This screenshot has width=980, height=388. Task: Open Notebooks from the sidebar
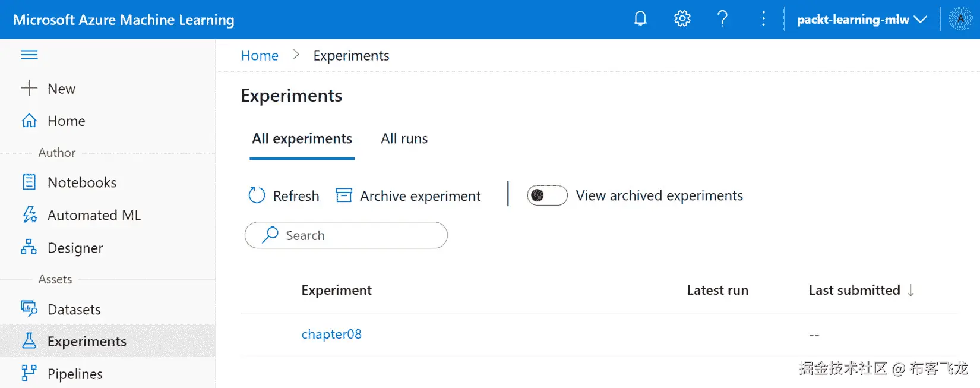(x=81, y=182)
